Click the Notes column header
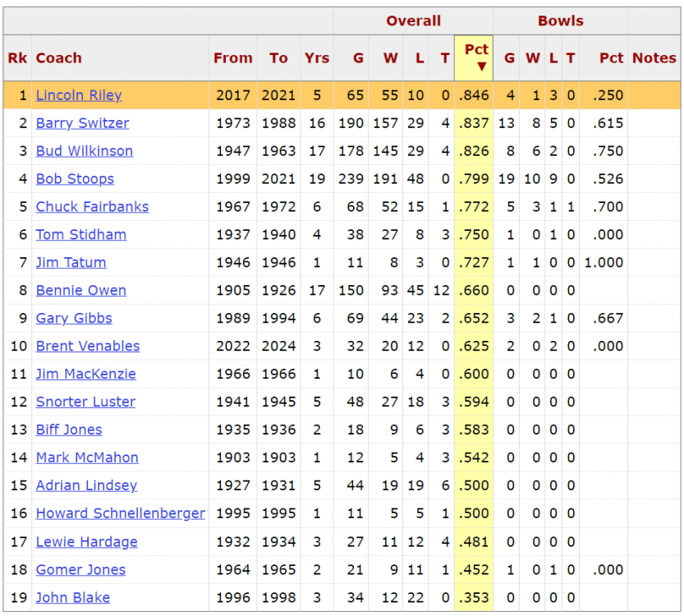Image resolution: width=684 pixels, height=616 pixels. [x=654, y=58]
